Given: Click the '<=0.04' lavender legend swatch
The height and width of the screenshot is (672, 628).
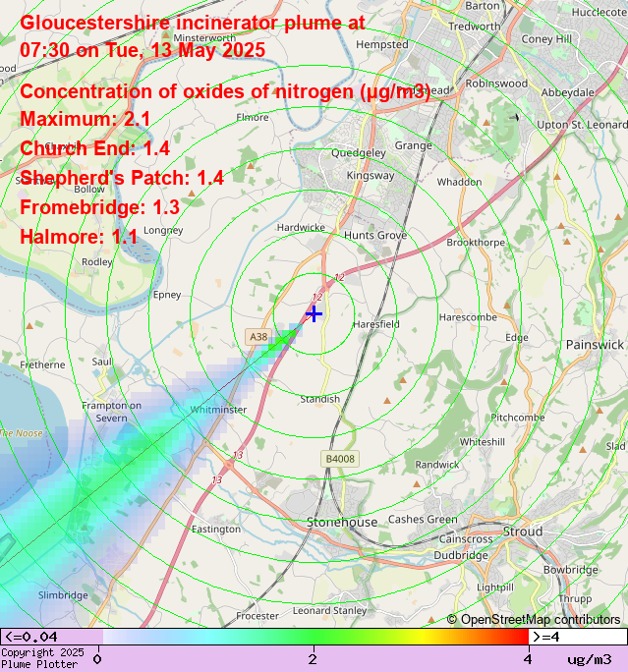Looking at the screenshot, I should (x=51, y=637).
